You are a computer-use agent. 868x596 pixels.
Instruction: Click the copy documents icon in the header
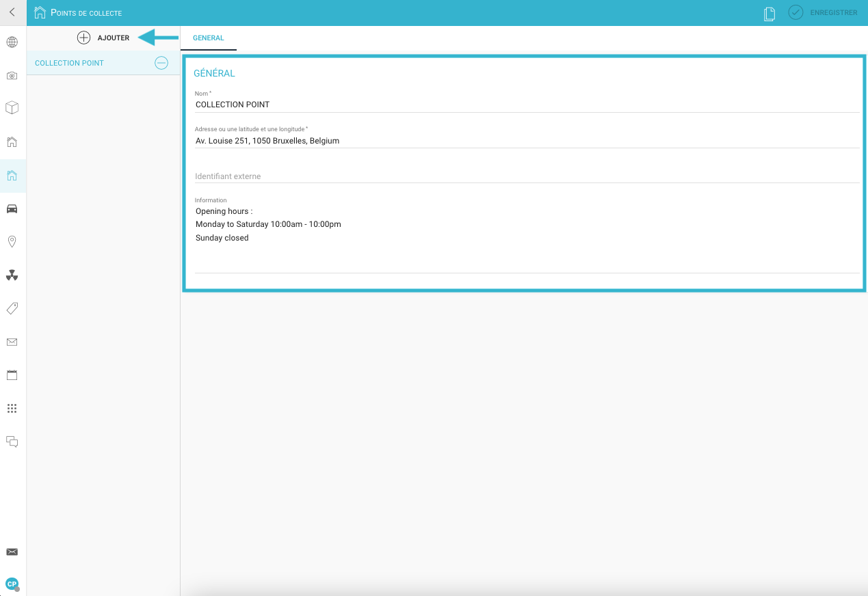(770, 14)
